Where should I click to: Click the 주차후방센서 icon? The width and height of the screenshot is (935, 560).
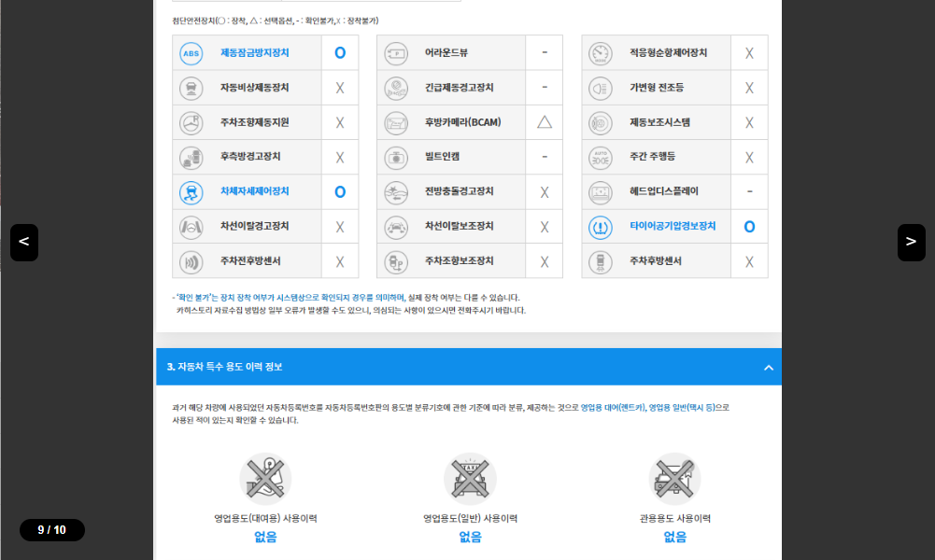(x=601, y=262)
